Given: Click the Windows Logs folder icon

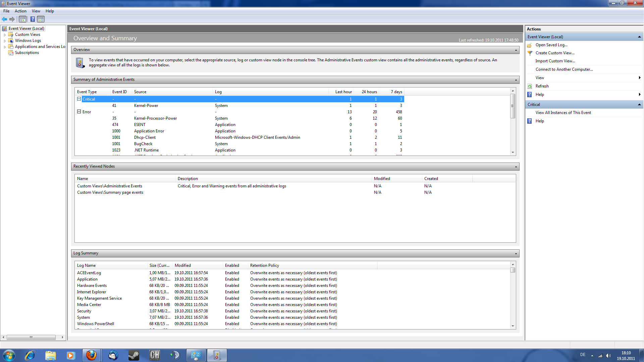Looking at the screenshot, I should [11, 41].
